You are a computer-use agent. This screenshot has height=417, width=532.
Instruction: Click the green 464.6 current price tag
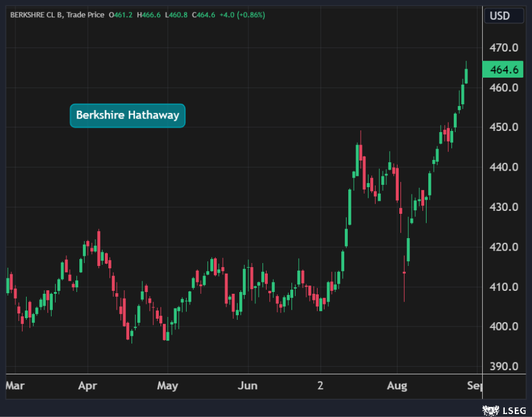504,70
